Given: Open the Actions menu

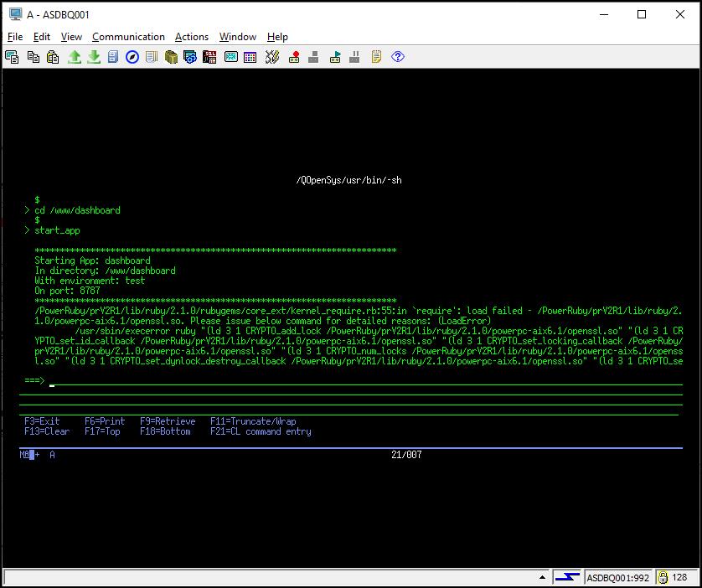Looking at the screenshot, I should [x=192, y=37].
